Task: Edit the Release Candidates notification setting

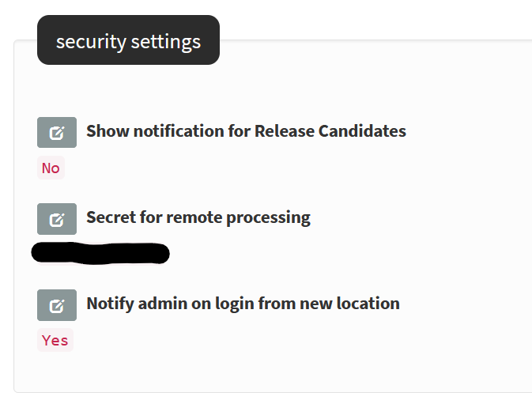Action: (x=57, y=132)
